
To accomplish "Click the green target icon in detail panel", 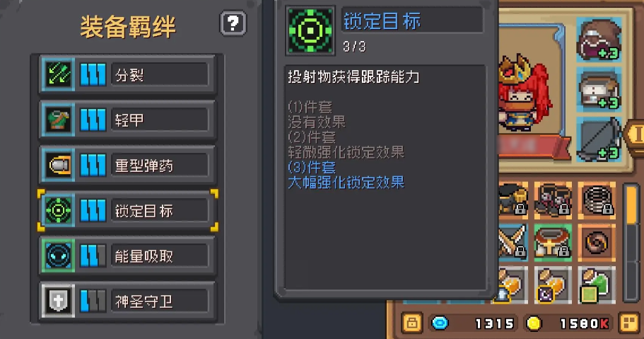I will pyautogui.click(x=310, y=31).
